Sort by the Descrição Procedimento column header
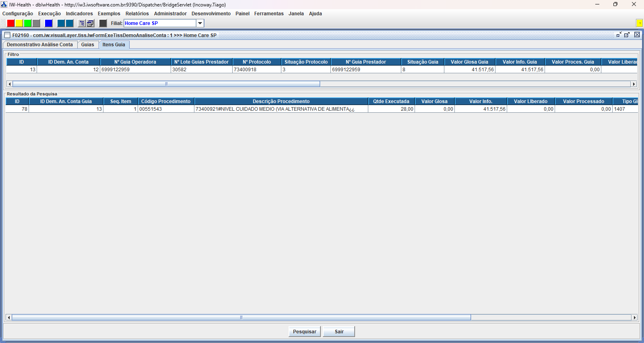 281,101
